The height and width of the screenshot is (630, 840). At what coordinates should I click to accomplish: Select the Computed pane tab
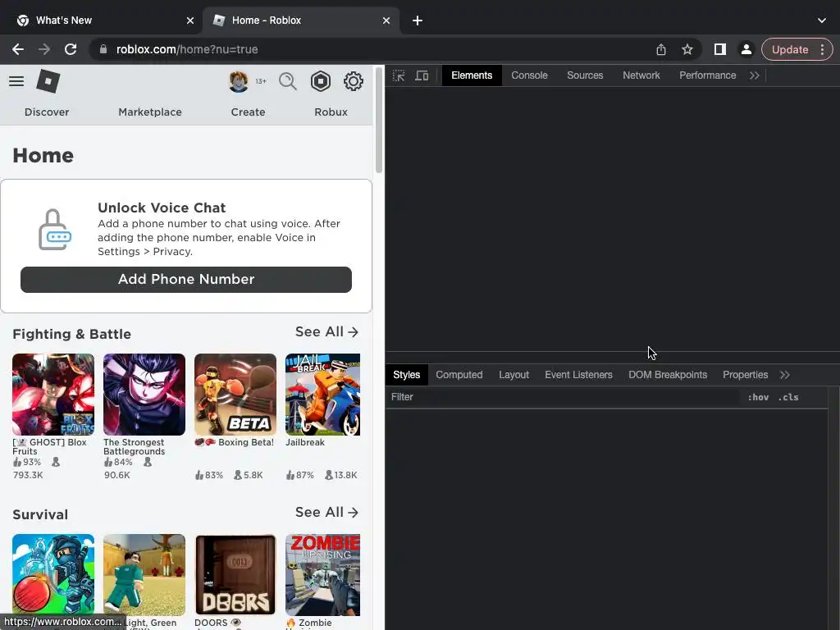coord(459,375)
